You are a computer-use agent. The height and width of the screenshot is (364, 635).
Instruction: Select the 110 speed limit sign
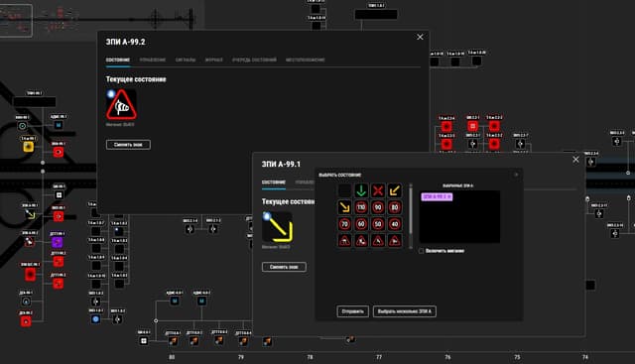[x=361, y=207]
